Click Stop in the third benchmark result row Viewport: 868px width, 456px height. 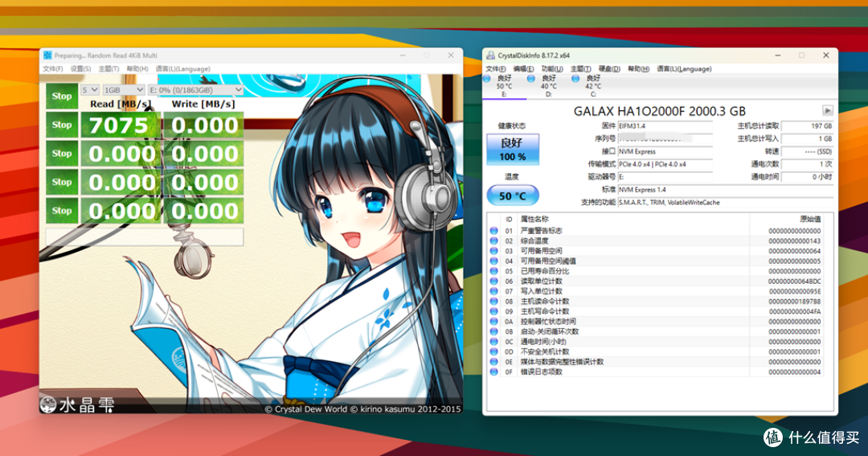[x=61, y=182]
